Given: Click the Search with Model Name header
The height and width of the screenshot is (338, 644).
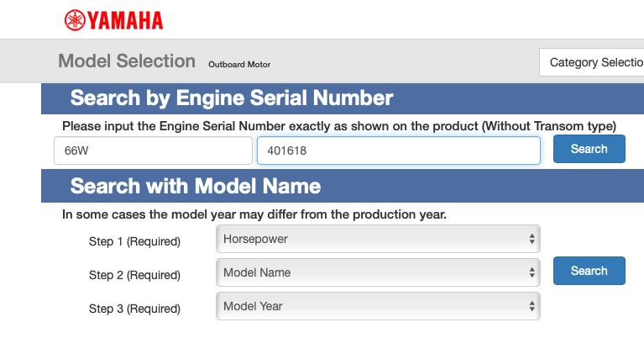Looking at the screenshot, I should [x=195, y=185].
